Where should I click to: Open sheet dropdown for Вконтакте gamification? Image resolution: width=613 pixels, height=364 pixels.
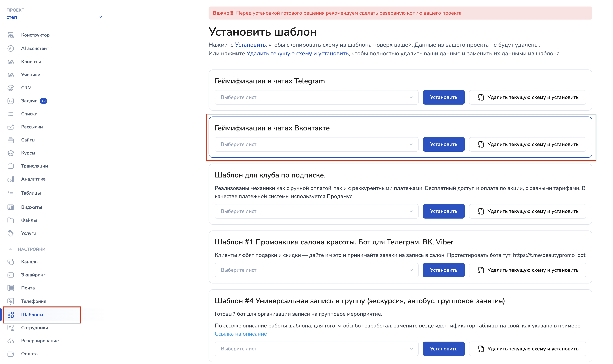pyautogui.click(x=316, y=145)
